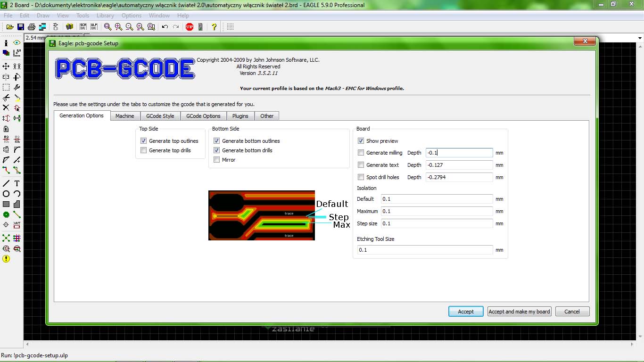The image size is (644, 362).
Task: Open the Library menu
Action: [105, 16]
